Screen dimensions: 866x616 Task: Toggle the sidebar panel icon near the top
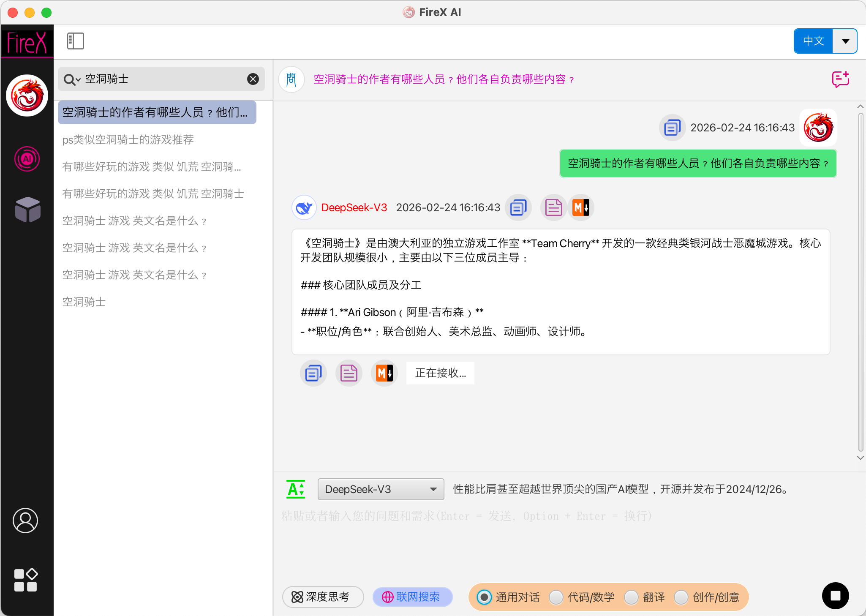tap(75, 41)
